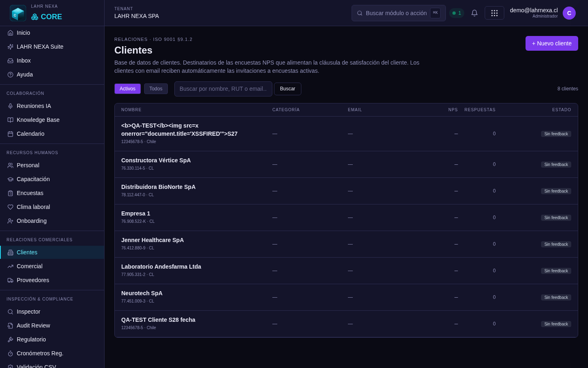Click EMAIL column header

pyautogui.click(x=355, y=110)
